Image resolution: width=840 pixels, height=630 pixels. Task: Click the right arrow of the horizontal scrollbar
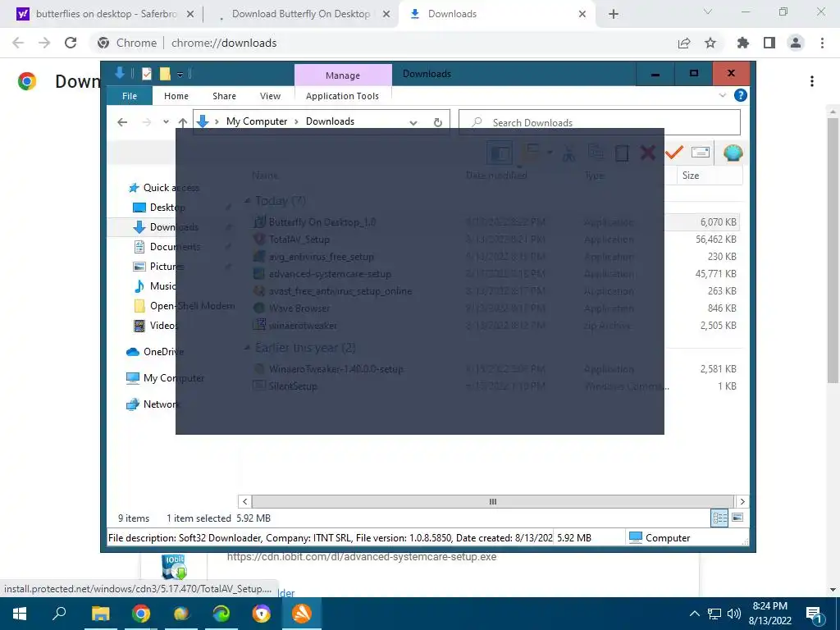pyautogui.click(x=742, y=501)
